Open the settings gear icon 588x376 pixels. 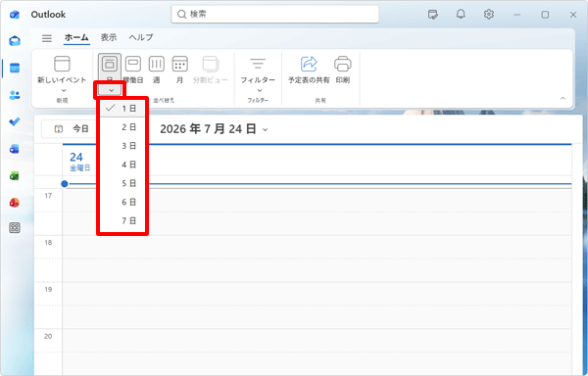tap(488, 15)
